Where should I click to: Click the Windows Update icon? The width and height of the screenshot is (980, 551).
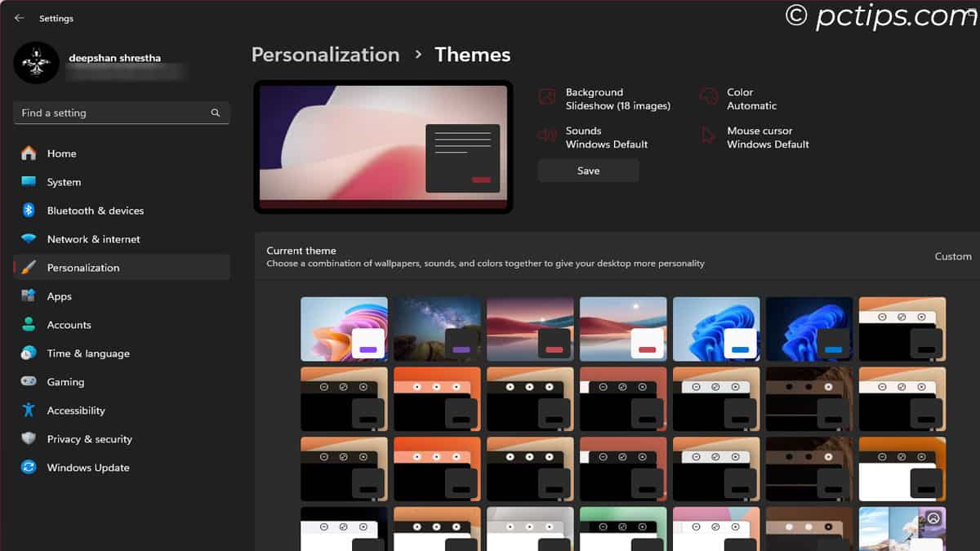pyautogui.click(x=26, y=467)
